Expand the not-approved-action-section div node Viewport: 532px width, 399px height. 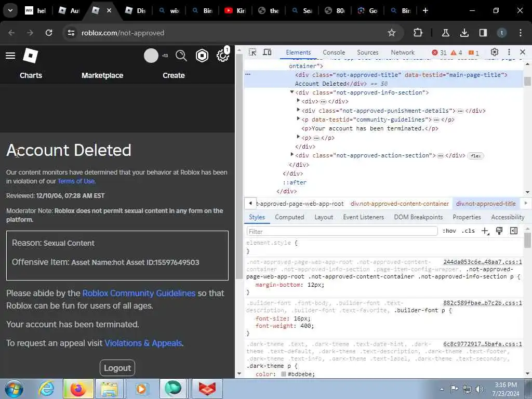click(292, 155)
